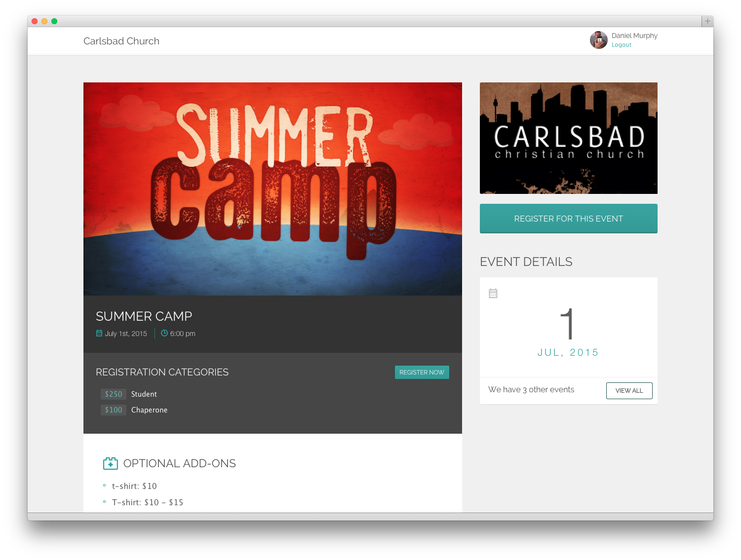
Task: Click the clock icon beside 6:00 pm
Action: (164, 334)
